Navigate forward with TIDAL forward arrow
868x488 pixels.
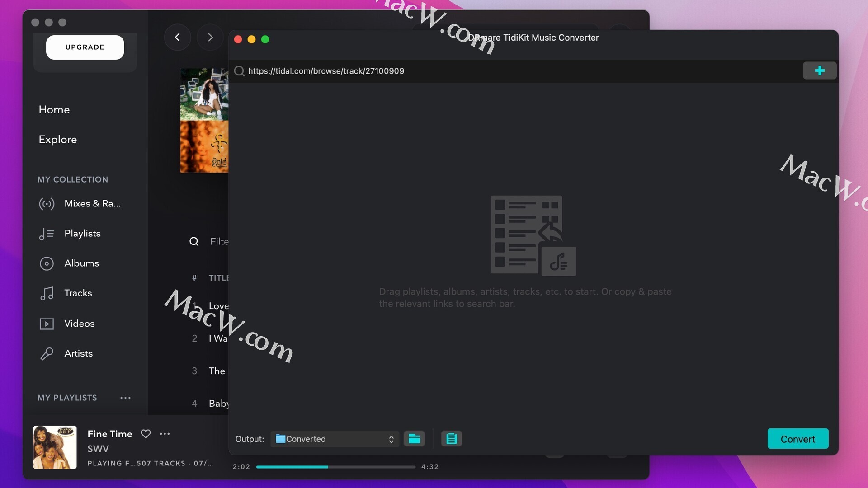(x=210, y=37)
